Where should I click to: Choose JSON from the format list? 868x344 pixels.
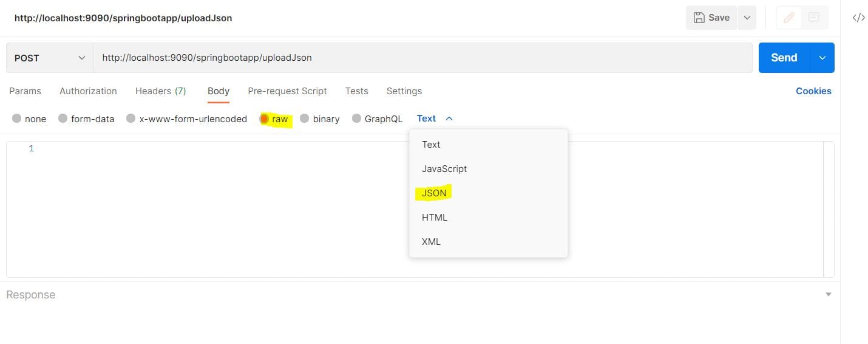click(x=434, y=193)
